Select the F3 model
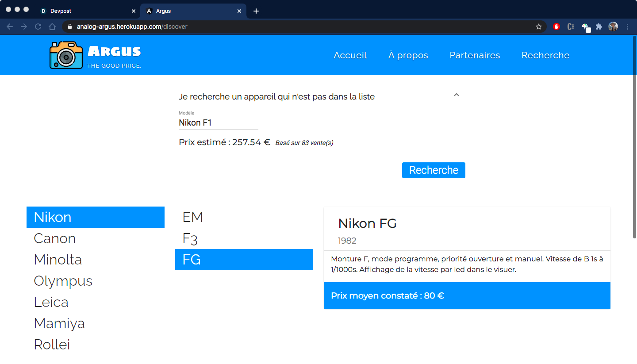637x364 pixels. [x=244, y=238]
